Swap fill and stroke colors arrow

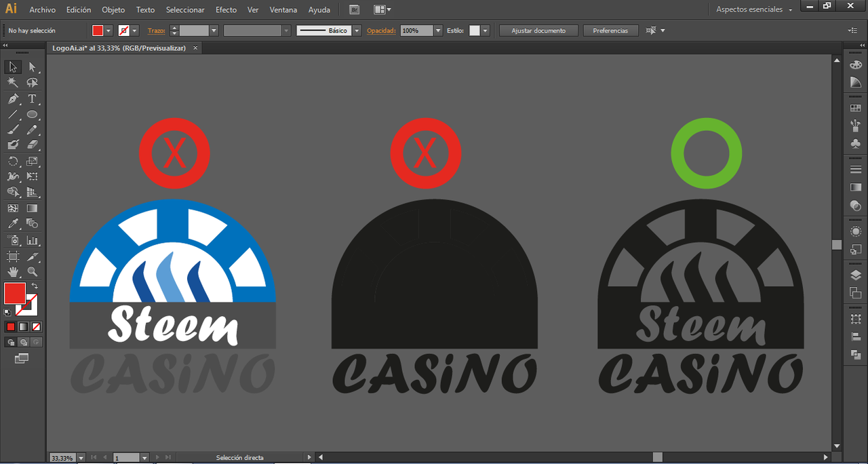35,286
